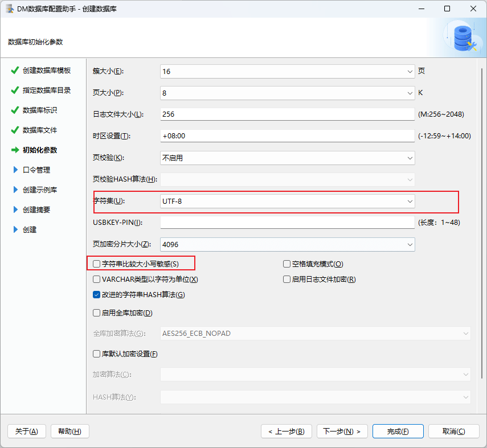This screenshot has height=448, width=487.
Task: Go to the 数据库标识 step
Action: [x=40, y=110]
